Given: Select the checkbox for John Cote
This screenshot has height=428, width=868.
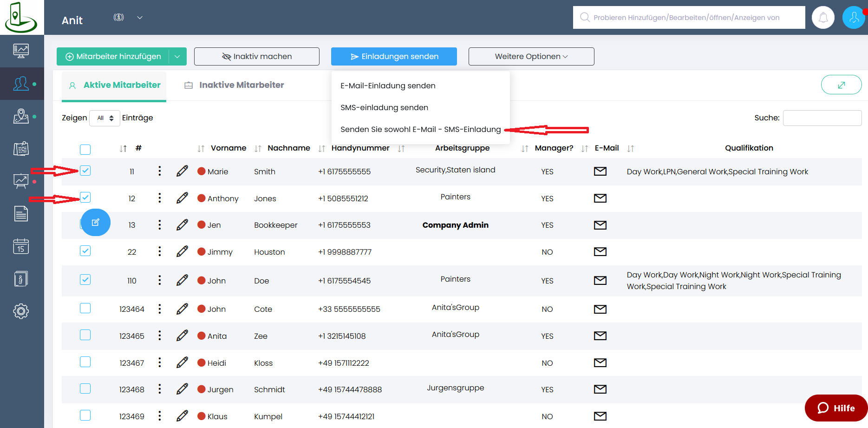Looking at the screenshot, I should click(x=85, y=309).
